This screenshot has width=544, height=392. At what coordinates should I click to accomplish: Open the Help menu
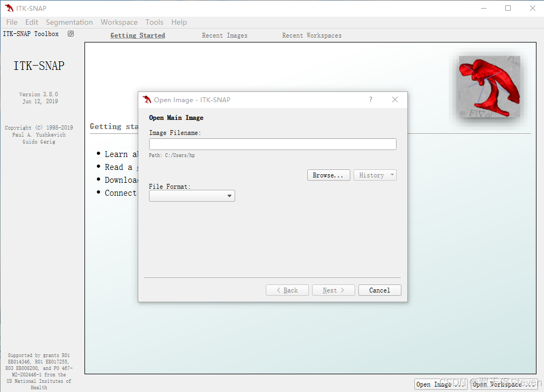point(179,22)
